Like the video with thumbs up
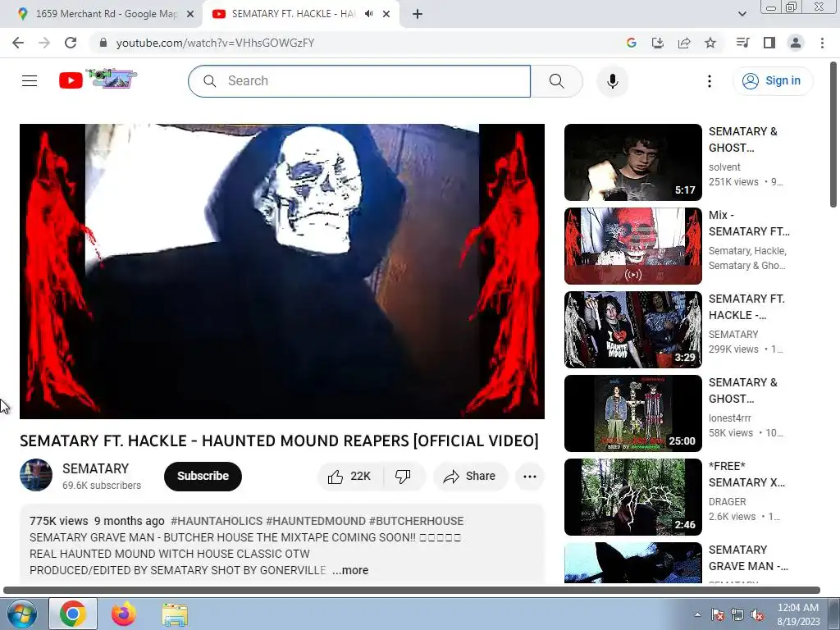Image resolution: width=840 pixels, height=630 pixels. coord(350,477)
